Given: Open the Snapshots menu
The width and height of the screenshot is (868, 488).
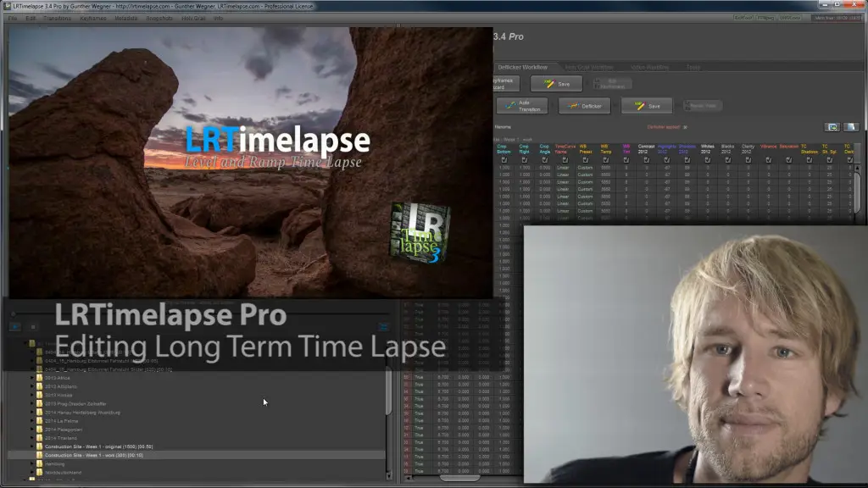Looking at the screenshot, I should point(159,19).
